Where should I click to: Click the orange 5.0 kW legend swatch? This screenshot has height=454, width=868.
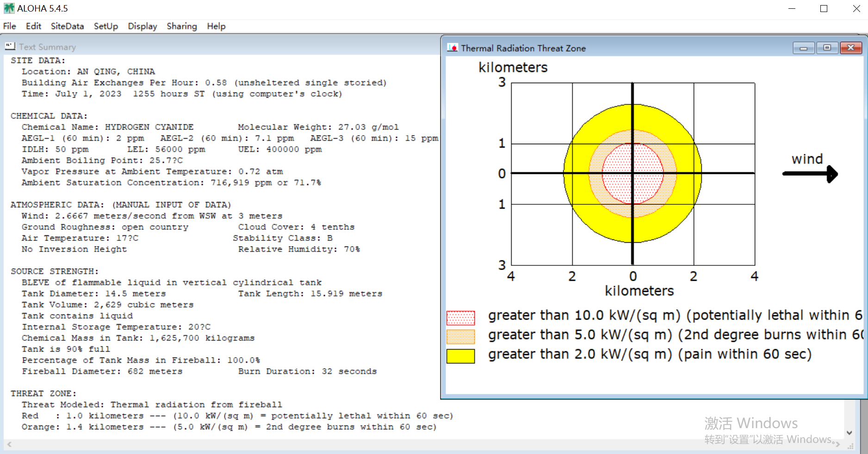[x=460, y=337]
